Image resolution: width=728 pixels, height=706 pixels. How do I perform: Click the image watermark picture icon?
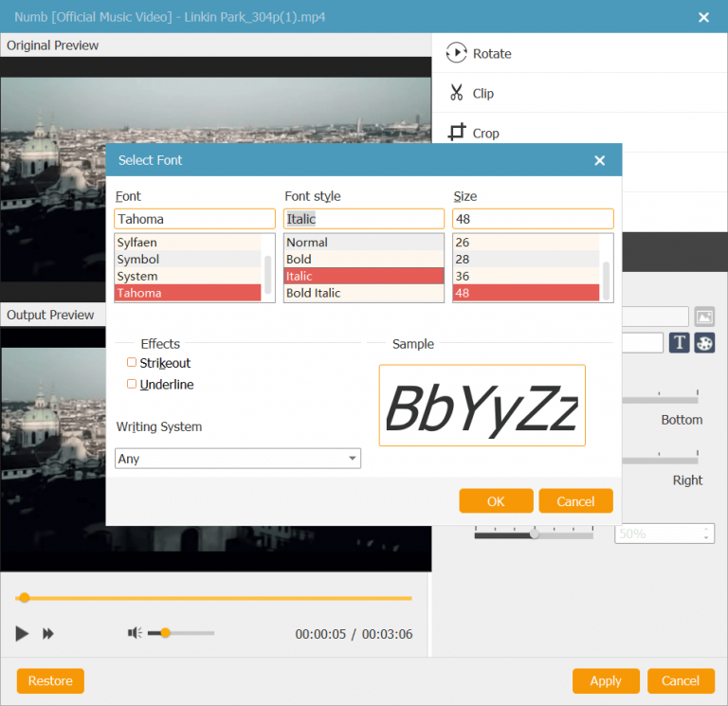click(x=704, y=317)
